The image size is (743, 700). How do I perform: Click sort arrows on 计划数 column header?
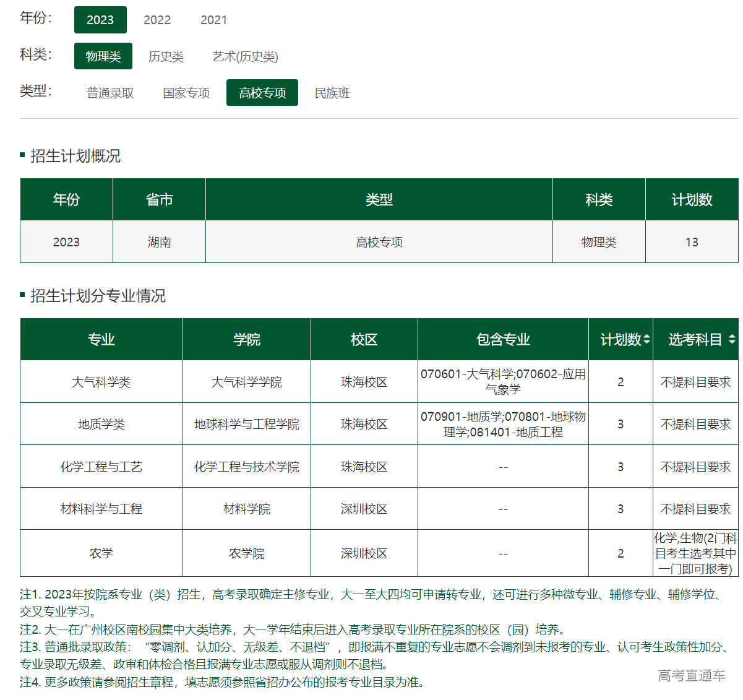[x=646, y=339]
